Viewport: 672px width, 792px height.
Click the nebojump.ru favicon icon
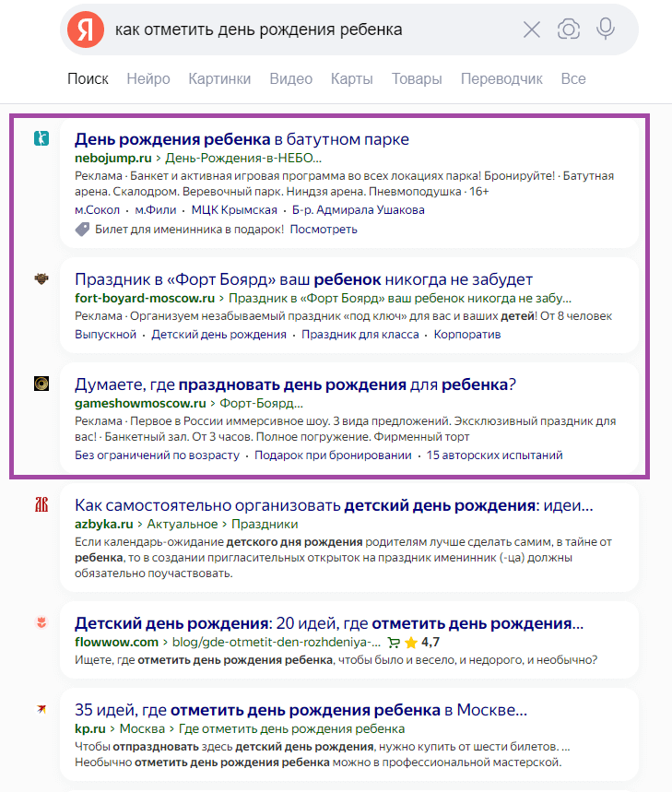[41, 138]
